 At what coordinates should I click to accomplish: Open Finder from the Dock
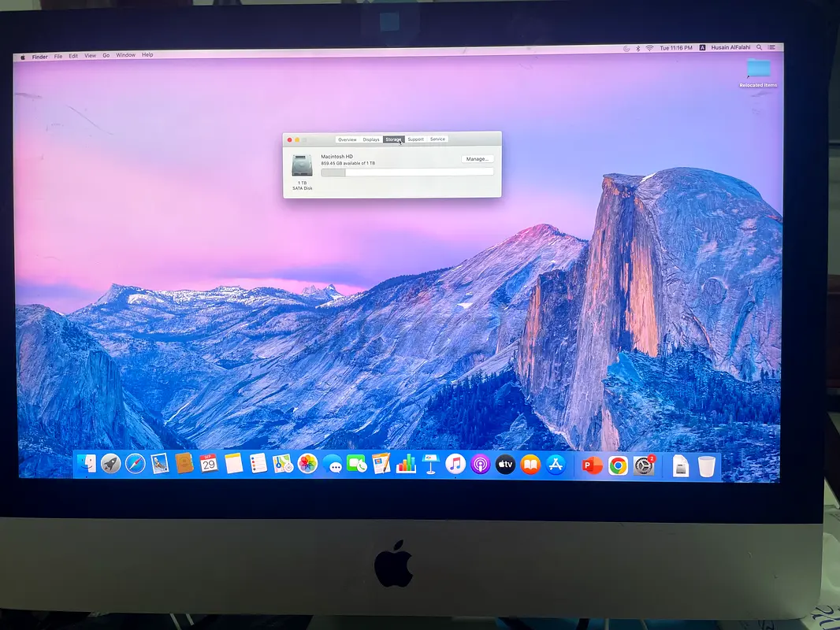[86, 464]
